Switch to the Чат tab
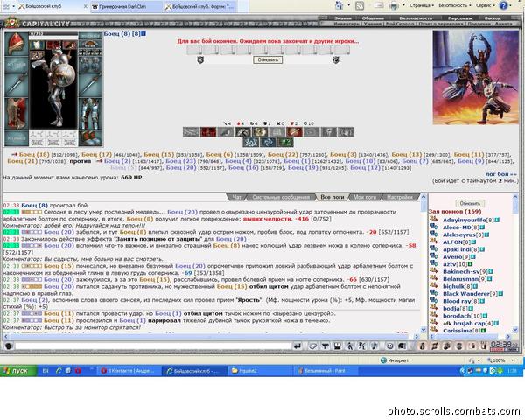 pyautogui.click(x=237, y=197)
